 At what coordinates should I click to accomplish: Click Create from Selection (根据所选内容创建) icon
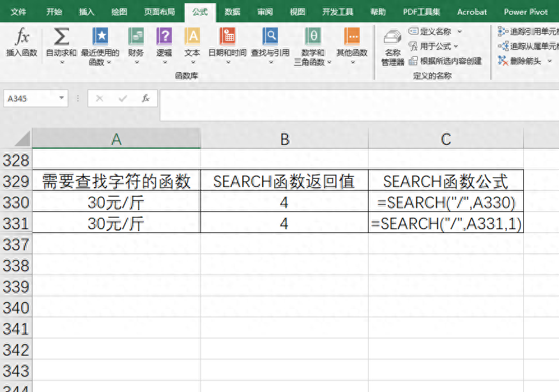[413, 61]
